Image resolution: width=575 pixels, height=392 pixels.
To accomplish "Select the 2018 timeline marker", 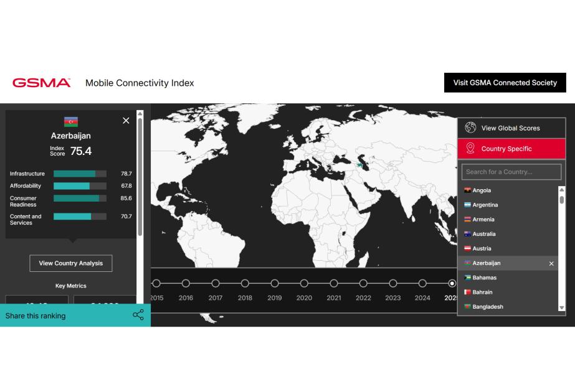I will [245, 283].
